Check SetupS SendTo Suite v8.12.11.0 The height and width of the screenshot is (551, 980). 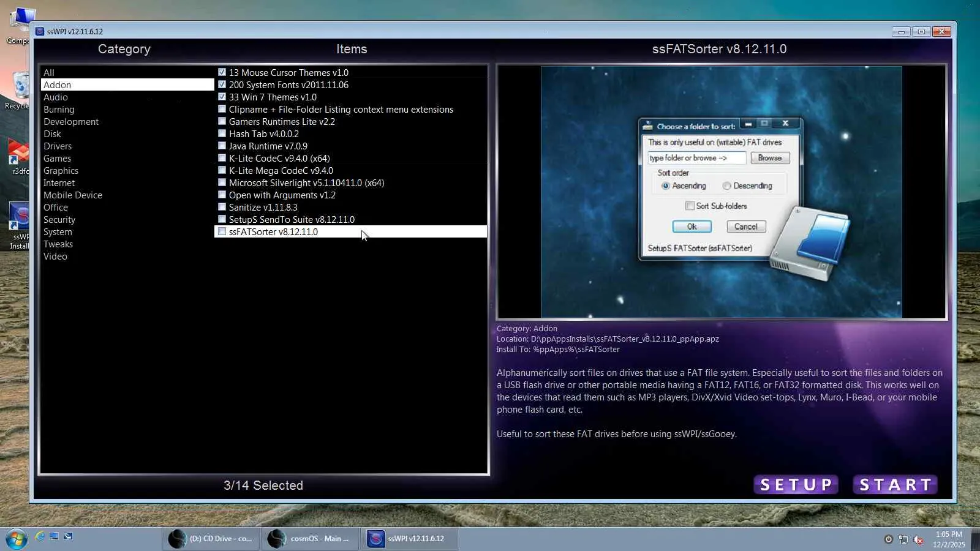pyautogui.click(x=222, y=219)
